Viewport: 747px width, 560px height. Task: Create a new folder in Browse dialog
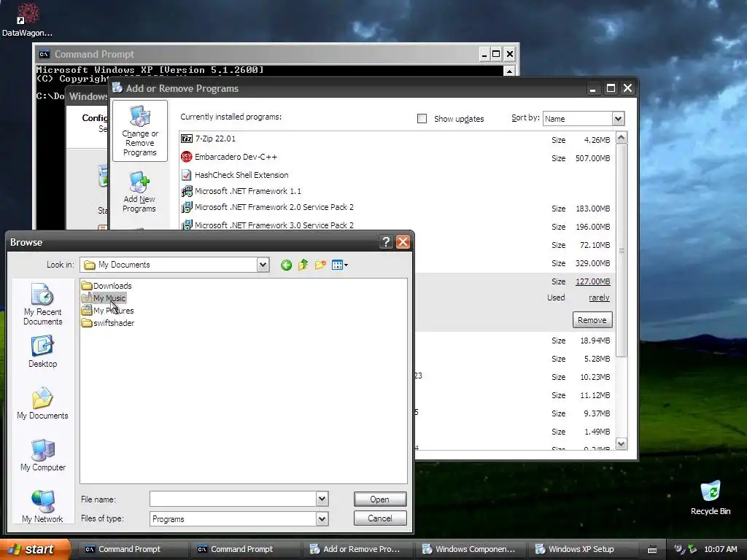pyautogui.click(x=320, y=265)
